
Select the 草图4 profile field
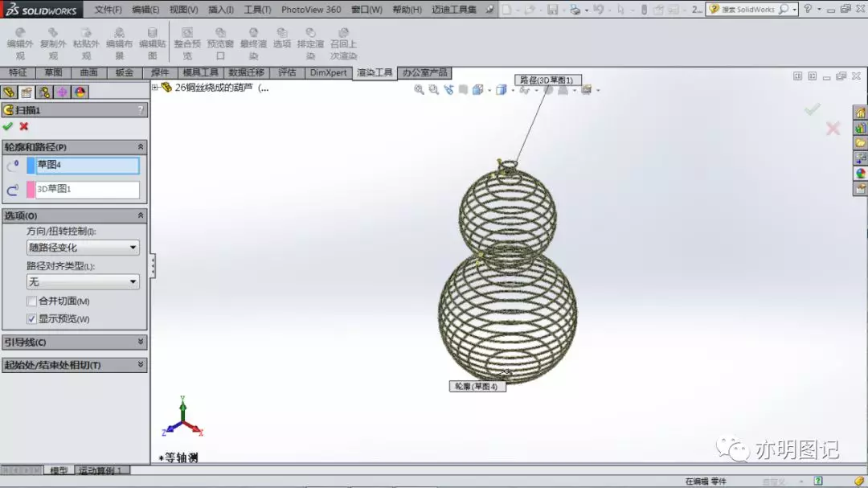88,165
